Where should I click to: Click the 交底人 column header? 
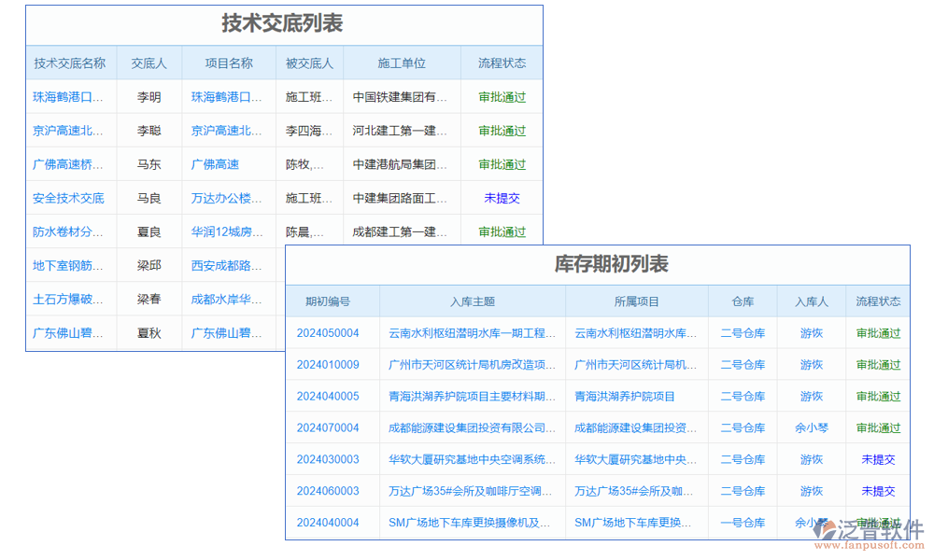point(148,63)
